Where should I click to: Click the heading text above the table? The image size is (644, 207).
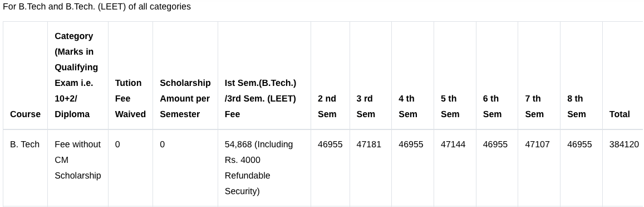click(x=96, y=7)
